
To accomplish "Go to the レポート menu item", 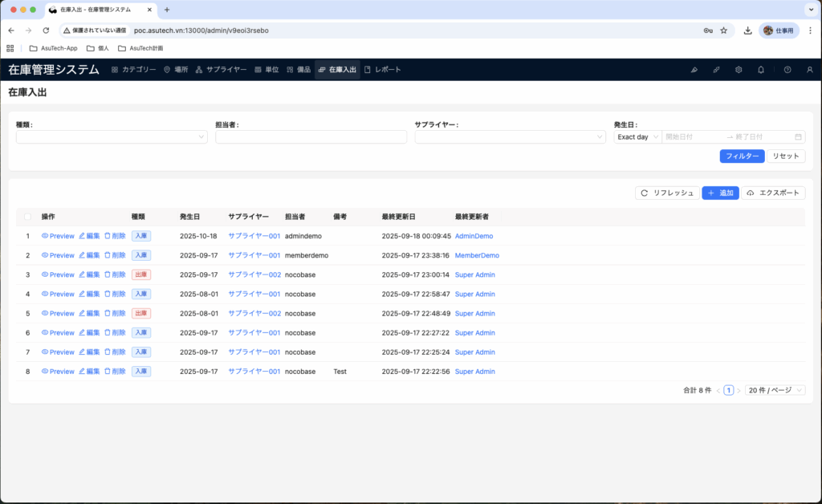I will 382,70.
